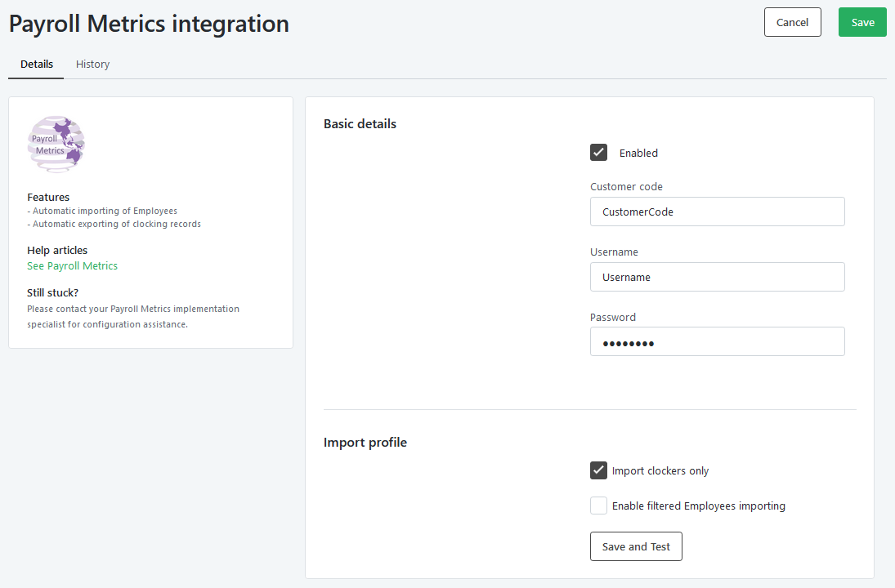Enable filtered Employees importing checkbox
Image resolution: width=895 pixels, height=588 pixels.
(598, 506)
